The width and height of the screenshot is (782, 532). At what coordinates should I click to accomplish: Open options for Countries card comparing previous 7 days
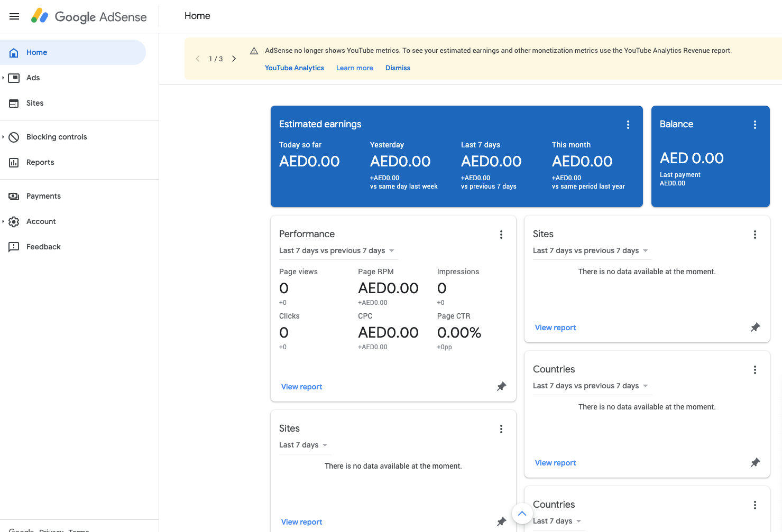755,370
